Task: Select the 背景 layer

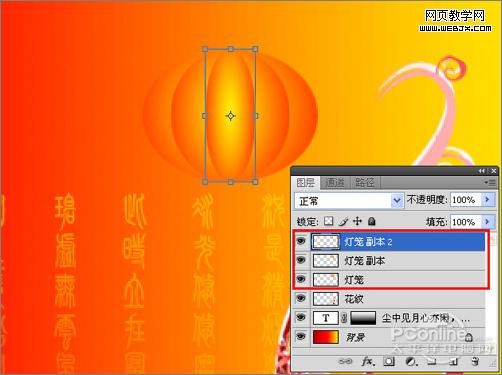Action: pos(390,337)
